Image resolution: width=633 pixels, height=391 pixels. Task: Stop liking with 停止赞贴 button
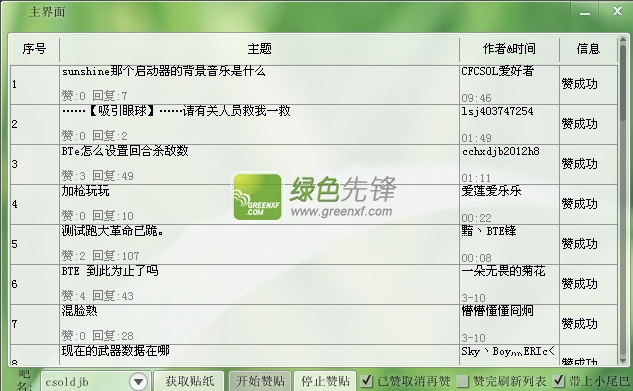coord(325,381)
